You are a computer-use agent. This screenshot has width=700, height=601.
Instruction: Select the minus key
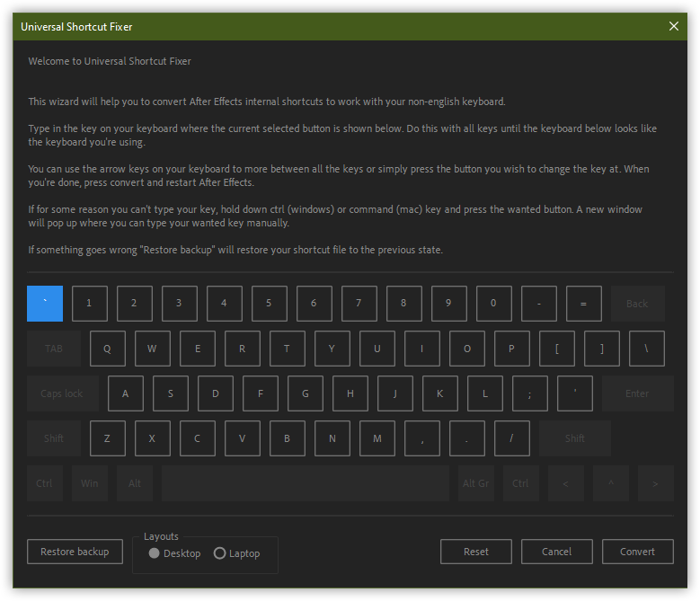[x=539, y=304]
